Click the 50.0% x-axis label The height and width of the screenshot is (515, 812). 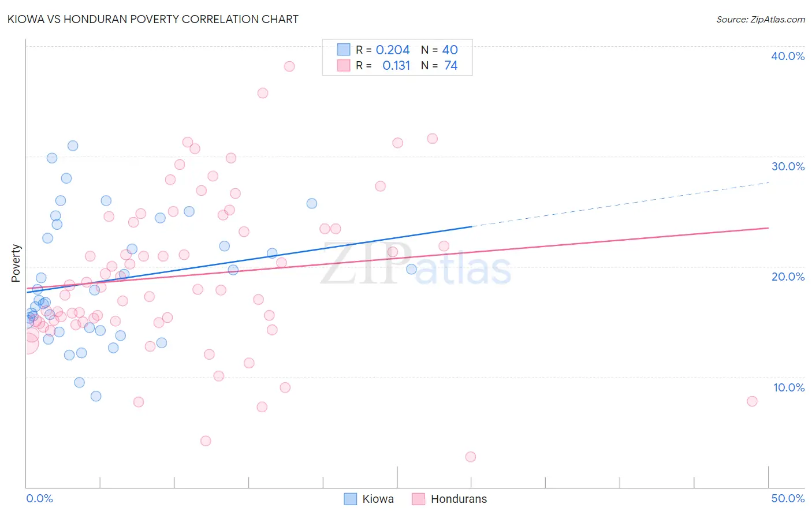click(788, 498)
